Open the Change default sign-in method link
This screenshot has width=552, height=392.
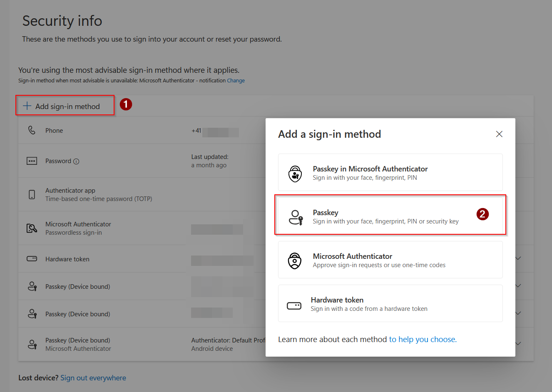[236, 81]
